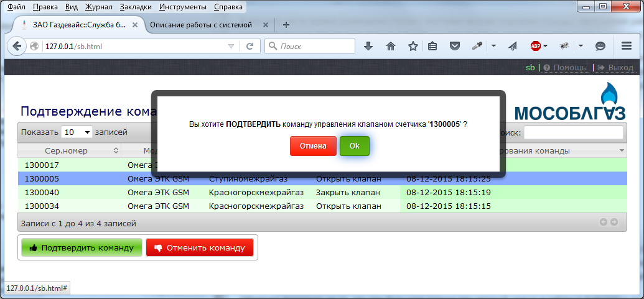Bookmark this page with the star icon

(x=413, y=46)
